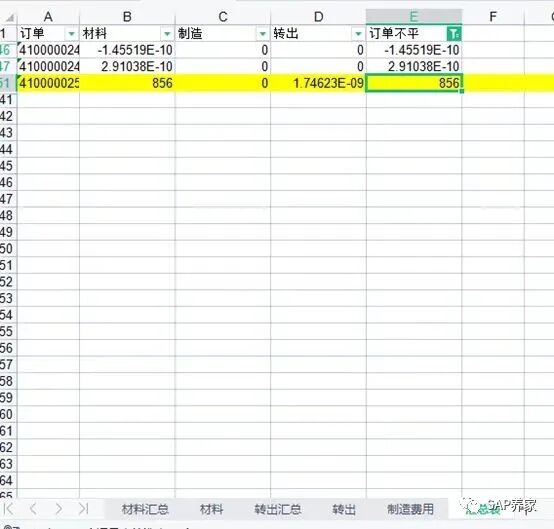Open the 材料 column filter dropdown
The image size is (554, 529).
point(167,34)
